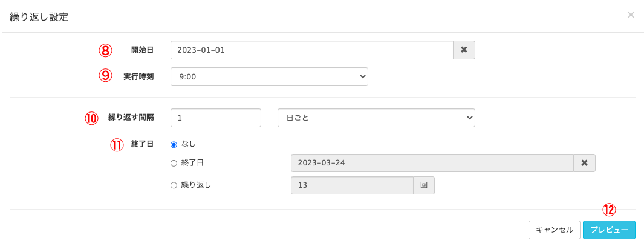Select the 終了日 radio option
This screenshot has width=644, height=246.
pyautogui.click(x=174, y=163)
